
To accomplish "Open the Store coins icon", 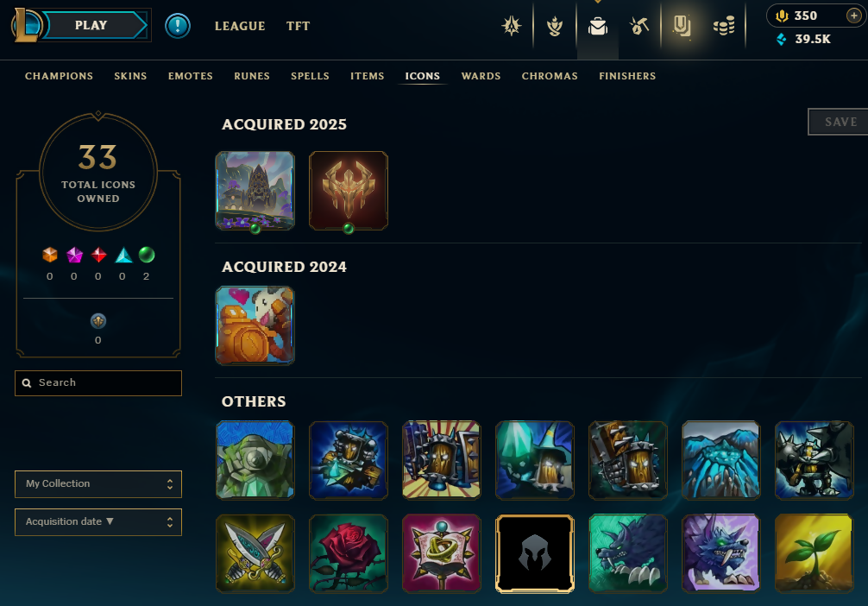I will [724, 26].
